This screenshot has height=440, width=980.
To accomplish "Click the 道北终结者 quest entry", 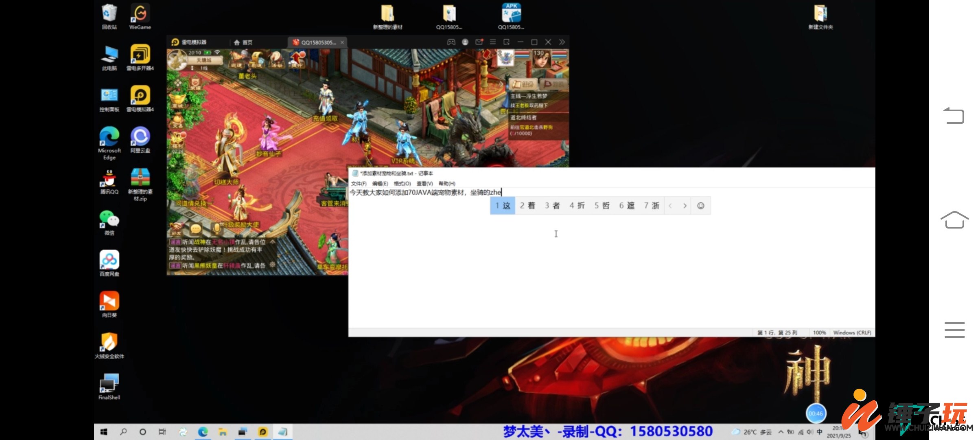I will tap(523, 118).
